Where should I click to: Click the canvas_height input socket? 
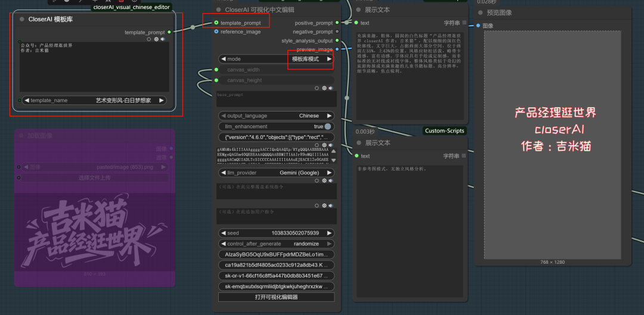coord(216,80)
